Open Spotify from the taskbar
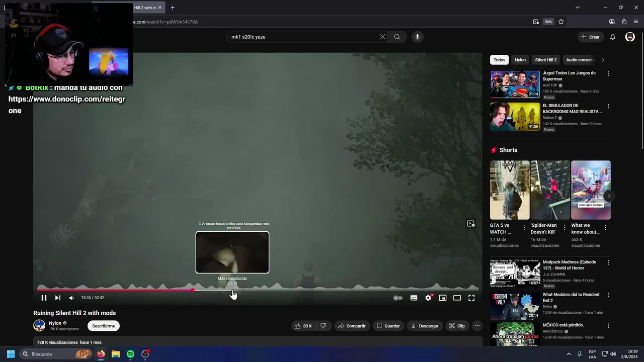The width and height of the screenshot is (644, 362). pyautogui.click(x=130, y=354)
